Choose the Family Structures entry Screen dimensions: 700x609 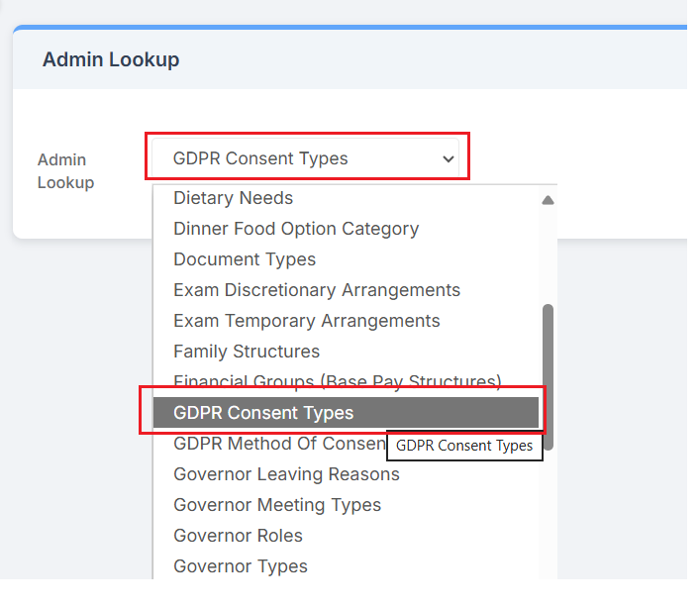coord(246,352)
